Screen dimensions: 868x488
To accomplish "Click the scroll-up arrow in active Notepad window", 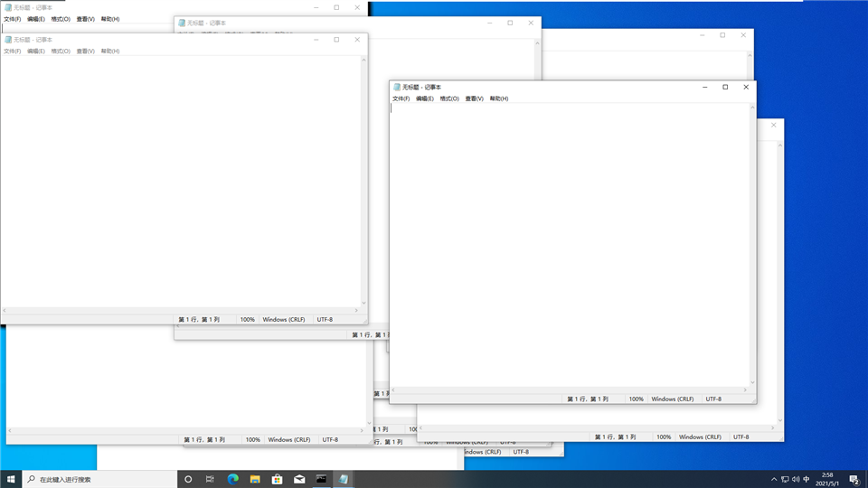I will click(x=752, y=108).
